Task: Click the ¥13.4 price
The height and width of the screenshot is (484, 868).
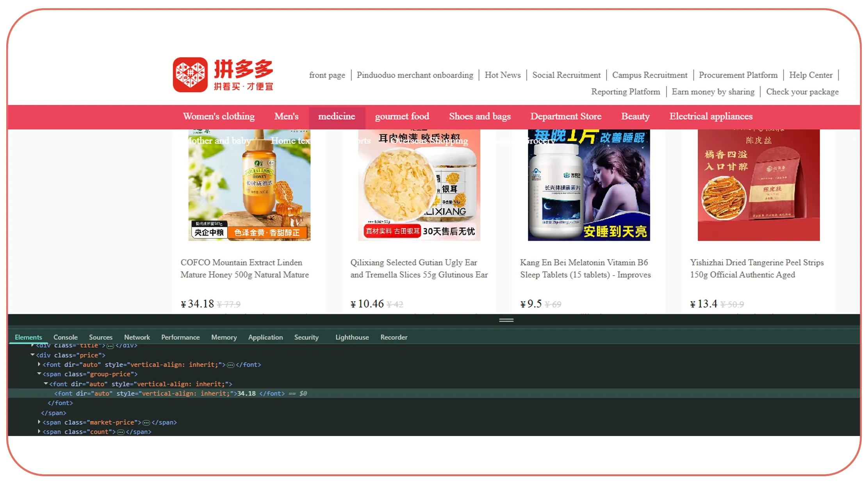Action: coord(704,304)
